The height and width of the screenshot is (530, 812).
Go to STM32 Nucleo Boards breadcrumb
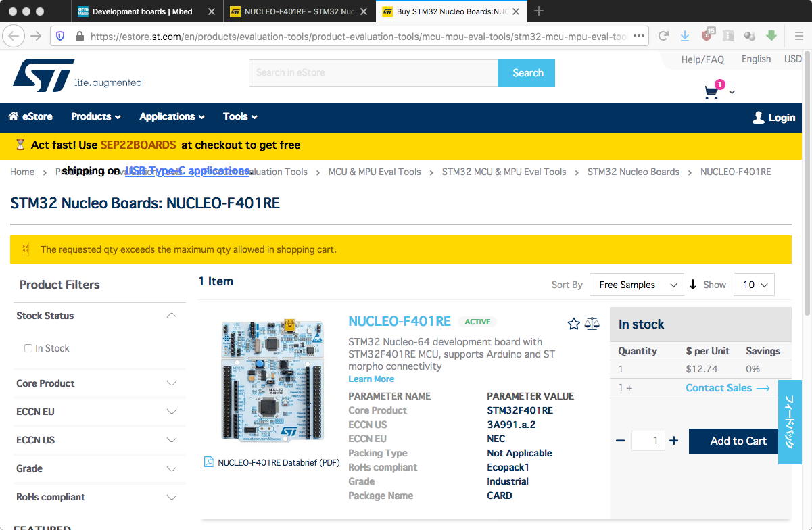click(x=634, y=172)
